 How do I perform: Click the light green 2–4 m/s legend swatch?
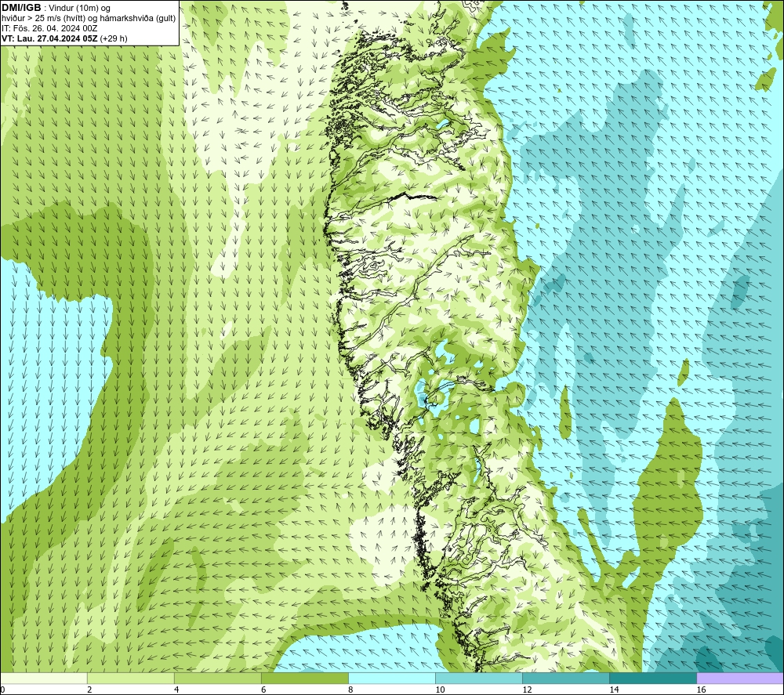click(131, 678)
